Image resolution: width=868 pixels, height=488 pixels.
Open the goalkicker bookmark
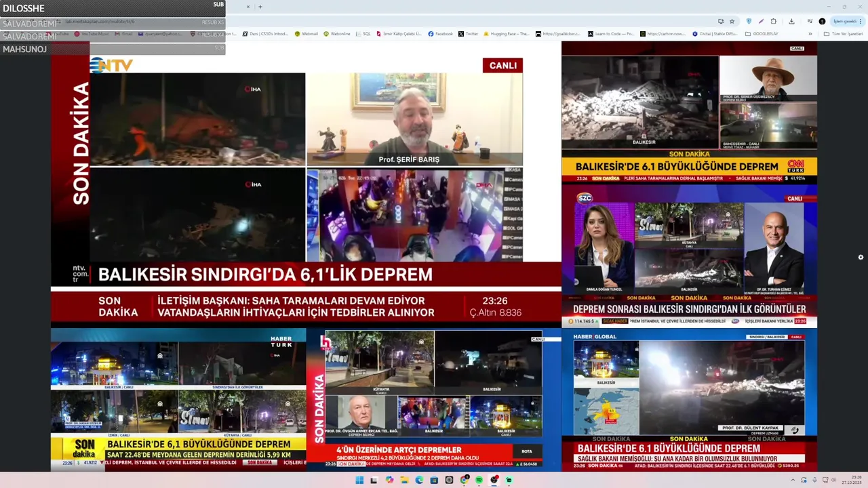click(x=558, y=33)
